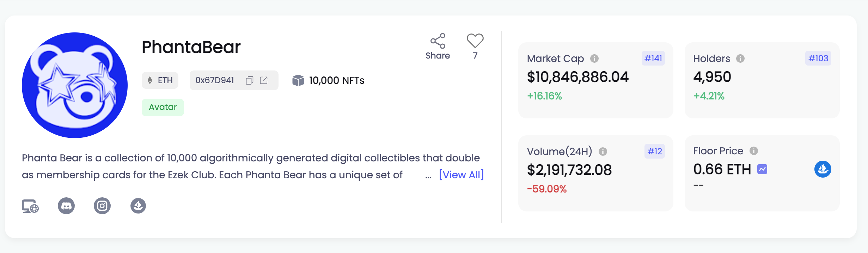
Task: Like the collection with heart icon
Action: pos(475,41)
